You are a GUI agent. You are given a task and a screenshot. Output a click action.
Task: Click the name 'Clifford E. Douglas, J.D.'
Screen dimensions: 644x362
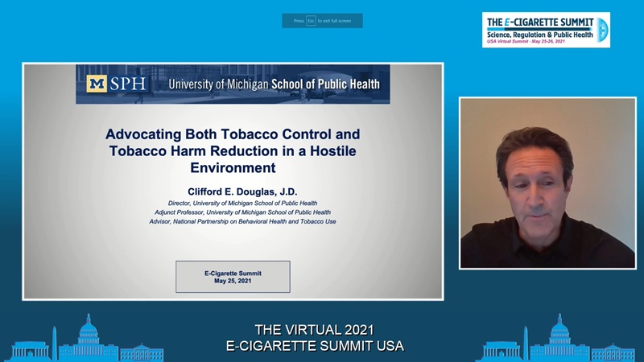[242, 191]
